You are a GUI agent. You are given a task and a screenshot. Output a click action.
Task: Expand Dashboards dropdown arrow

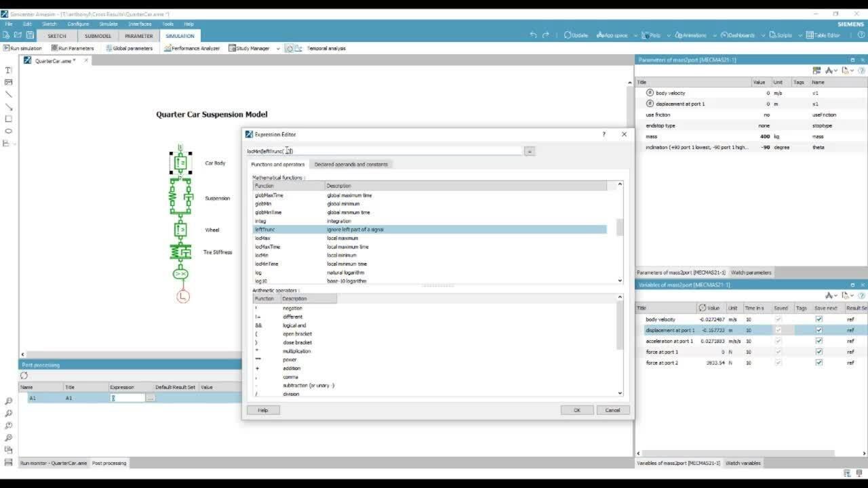pos(762,35)
